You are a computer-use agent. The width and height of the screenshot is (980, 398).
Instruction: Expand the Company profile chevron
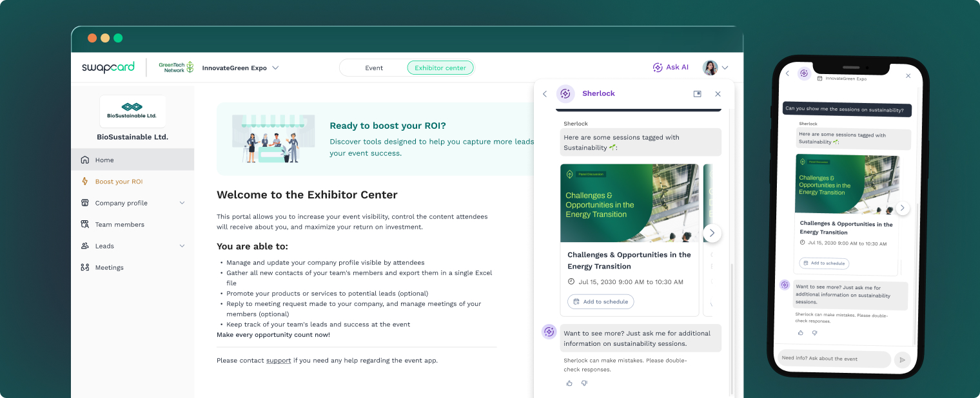[182, 203]
